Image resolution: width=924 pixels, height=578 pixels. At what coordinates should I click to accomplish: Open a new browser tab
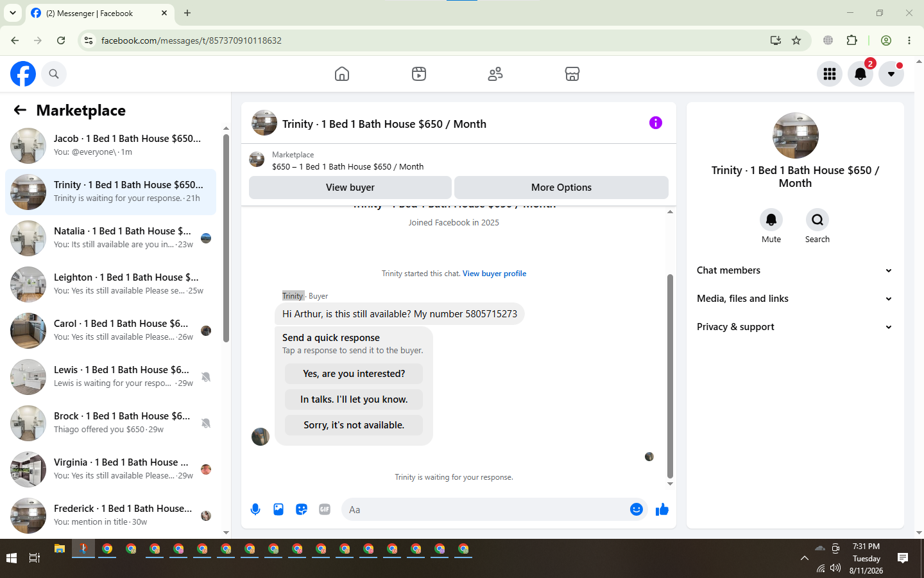click(x=187, y=13)
